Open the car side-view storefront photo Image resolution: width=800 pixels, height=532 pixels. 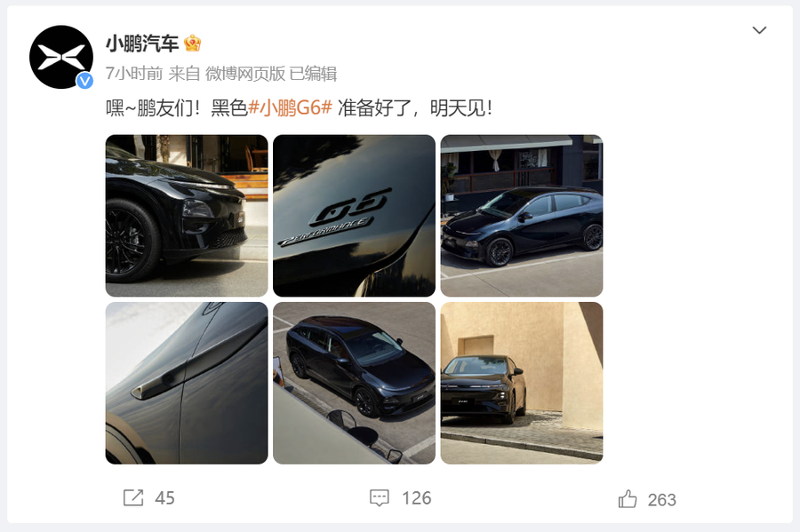coord(522,216)
